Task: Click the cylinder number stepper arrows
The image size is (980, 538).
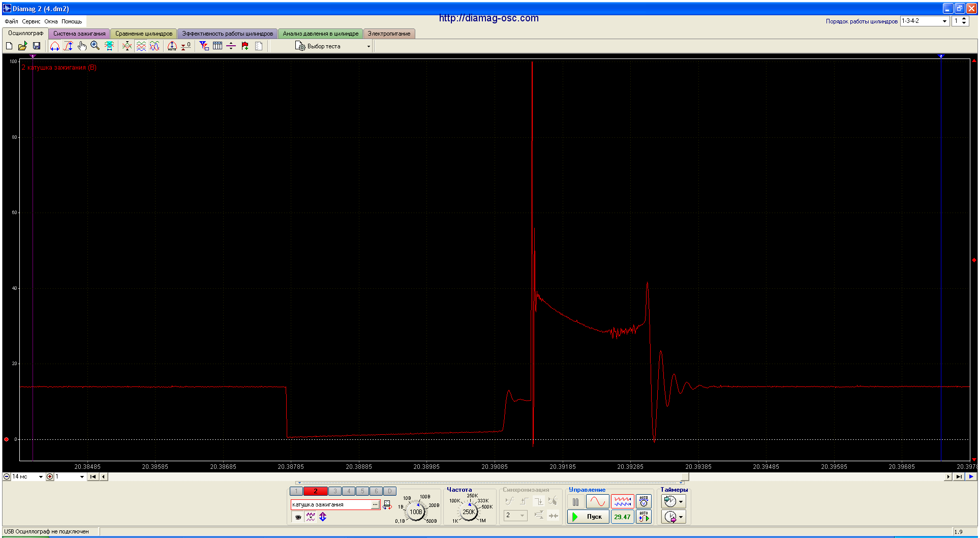Action: pos(964,21)
